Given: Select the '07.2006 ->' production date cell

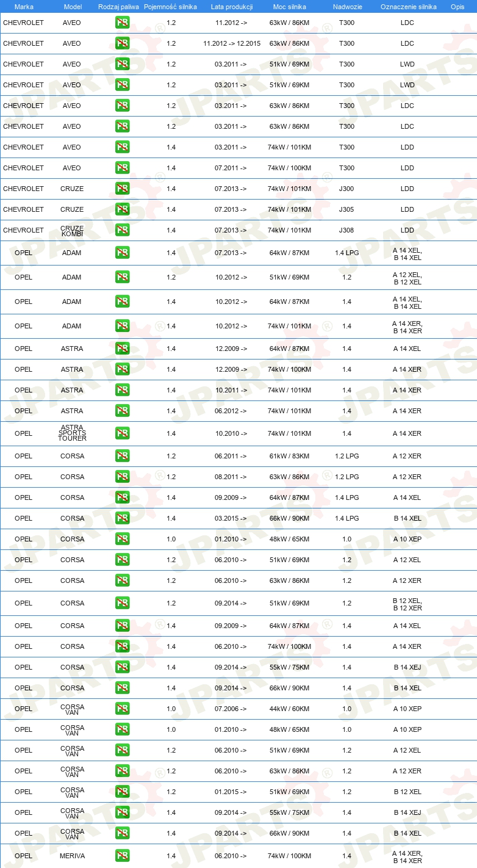Looking at the screenshot, I should pyautogui.click(x=231, y=709).
